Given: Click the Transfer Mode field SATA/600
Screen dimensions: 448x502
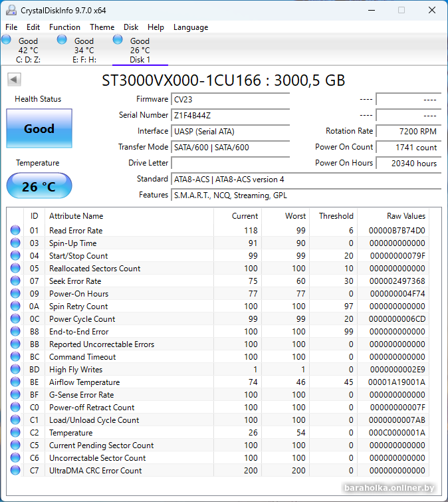Looking at the screenshot, I should coord(231,147).
